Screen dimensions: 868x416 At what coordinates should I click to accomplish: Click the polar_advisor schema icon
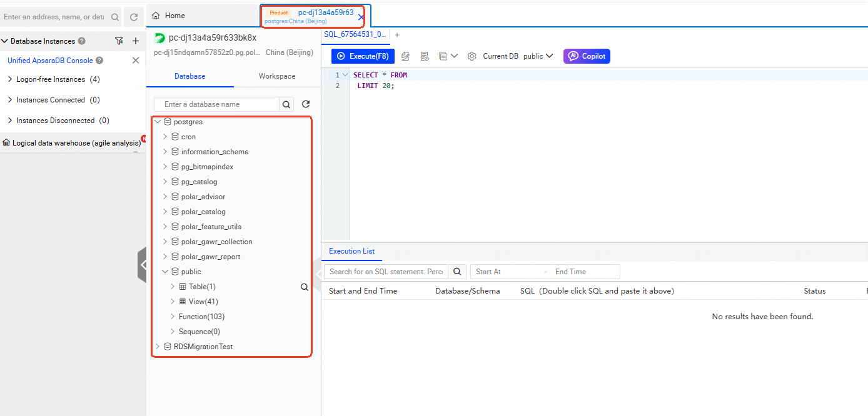tap(175, 197)
